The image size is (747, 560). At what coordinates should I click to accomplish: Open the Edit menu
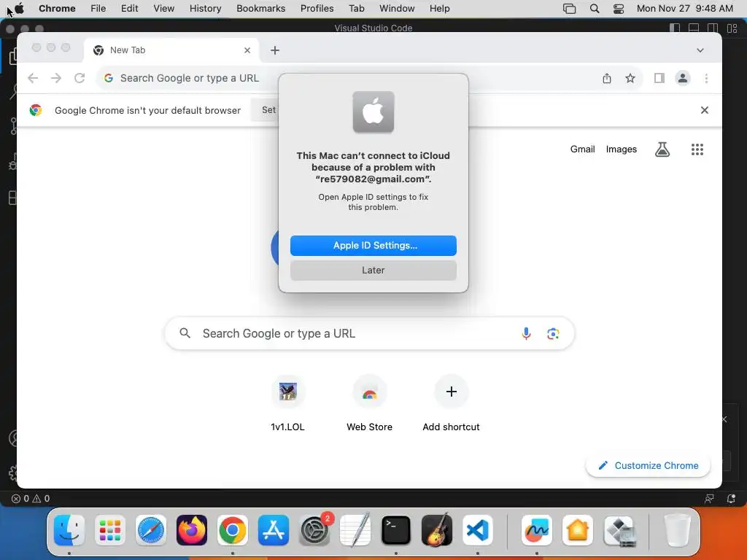point(129,9)
